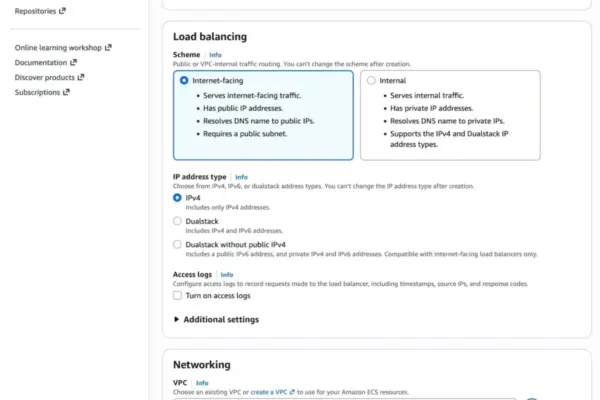Open Info link next to Access logs

[227, 274]
